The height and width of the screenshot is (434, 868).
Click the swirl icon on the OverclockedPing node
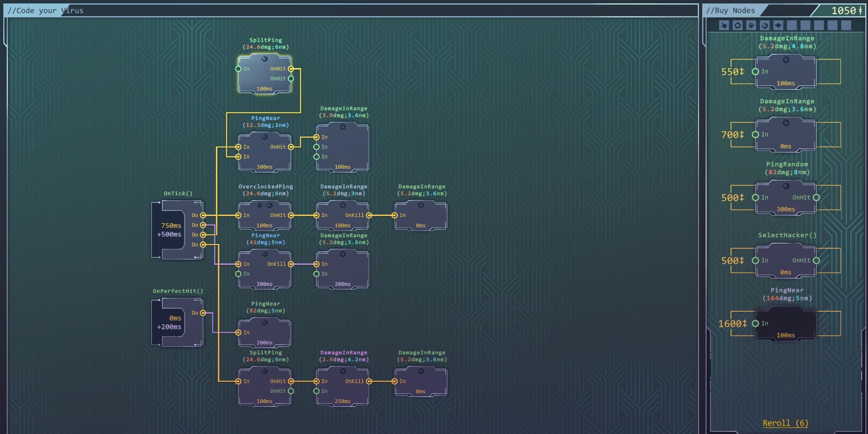(270, 205)
